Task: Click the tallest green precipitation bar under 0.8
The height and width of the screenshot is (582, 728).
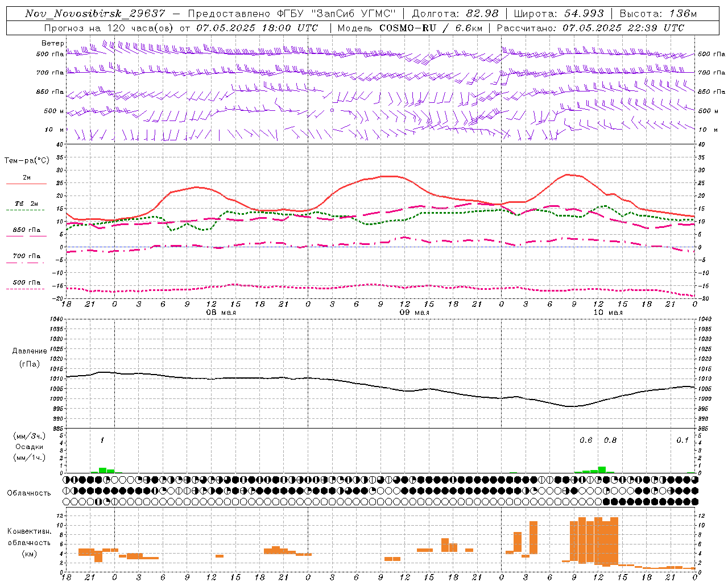Action: click(x=602, y=469)
